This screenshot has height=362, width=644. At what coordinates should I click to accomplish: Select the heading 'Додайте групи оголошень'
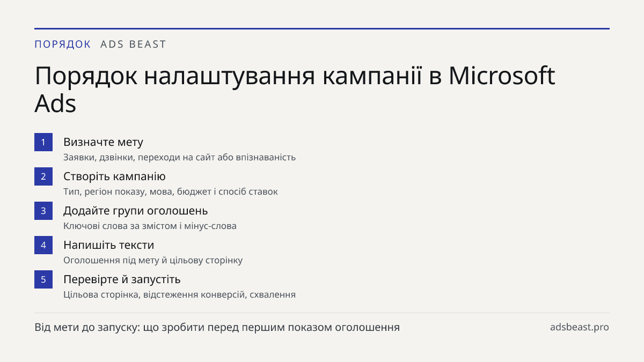tap(135, 211)
